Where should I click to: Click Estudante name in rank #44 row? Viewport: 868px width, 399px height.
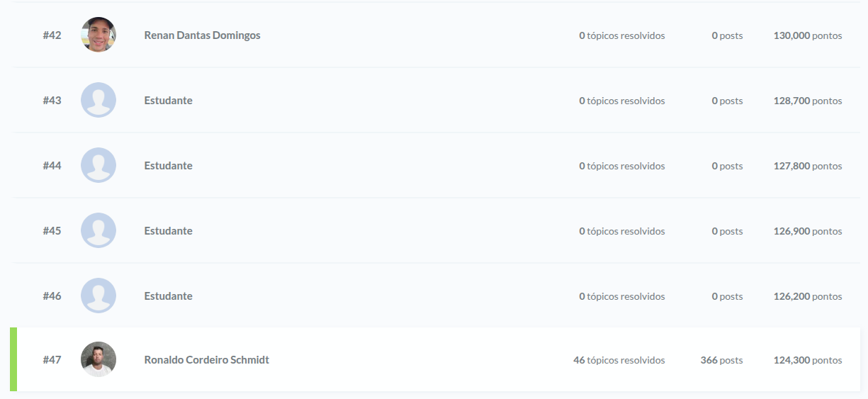168,166
